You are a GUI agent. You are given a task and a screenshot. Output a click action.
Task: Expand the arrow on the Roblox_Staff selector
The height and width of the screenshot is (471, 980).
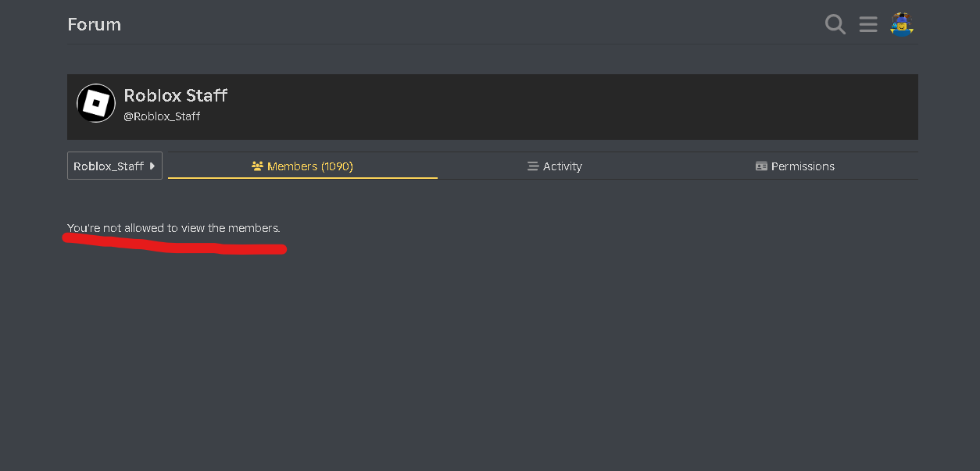[152, 166]
